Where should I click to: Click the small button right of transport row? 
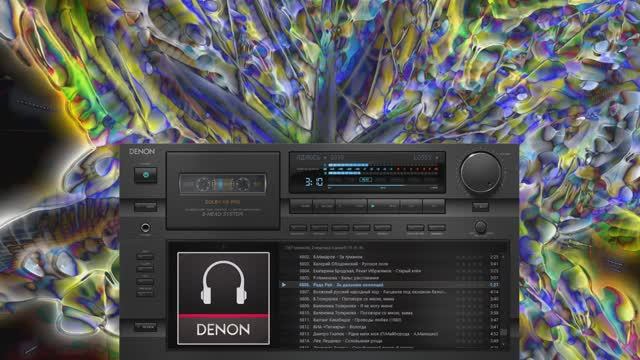point(480,207)
